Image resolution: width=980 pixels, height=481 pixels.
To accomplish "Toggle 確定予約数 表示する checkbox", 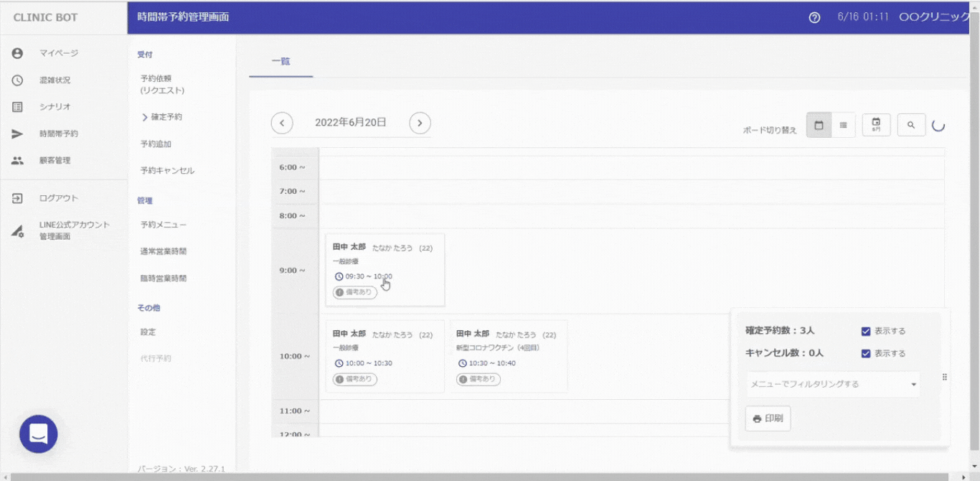I will tap(866, 331).
